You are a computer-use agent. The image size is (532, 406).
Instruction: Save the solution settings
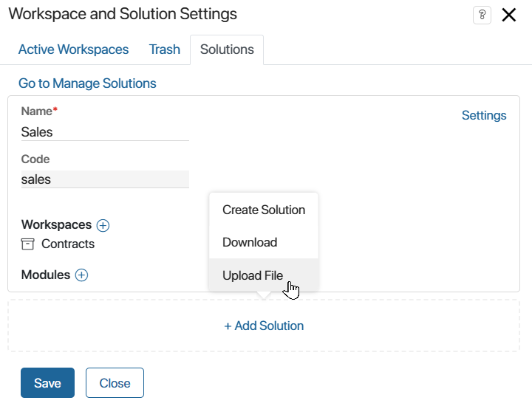(47, 383)
